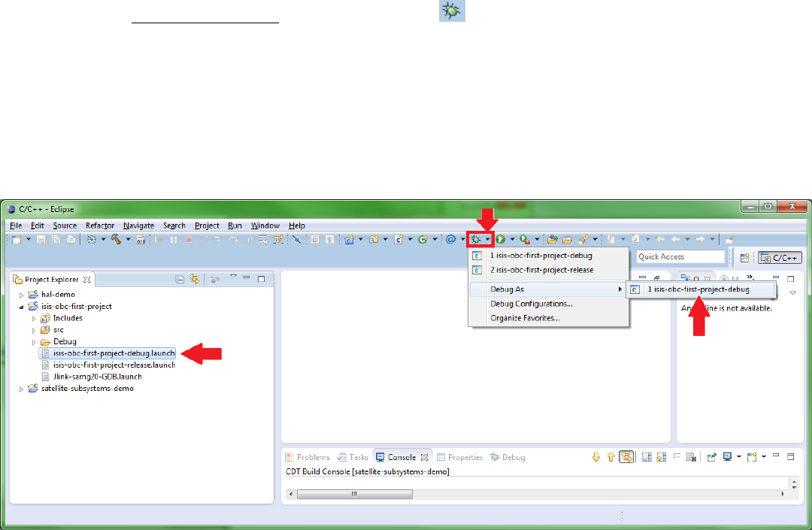Open Project Explorer View Menu triangle

pos(233,277)
